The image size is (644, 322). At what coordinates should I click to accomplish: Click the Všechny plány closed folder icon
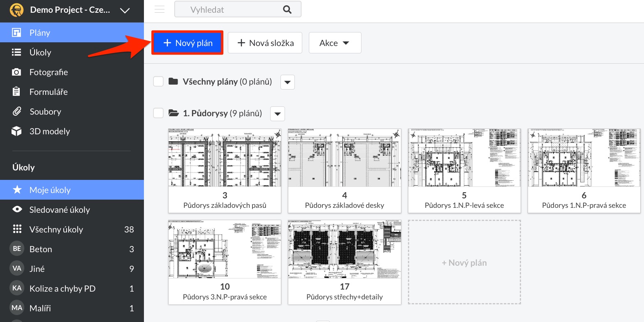tap(173, 81)
